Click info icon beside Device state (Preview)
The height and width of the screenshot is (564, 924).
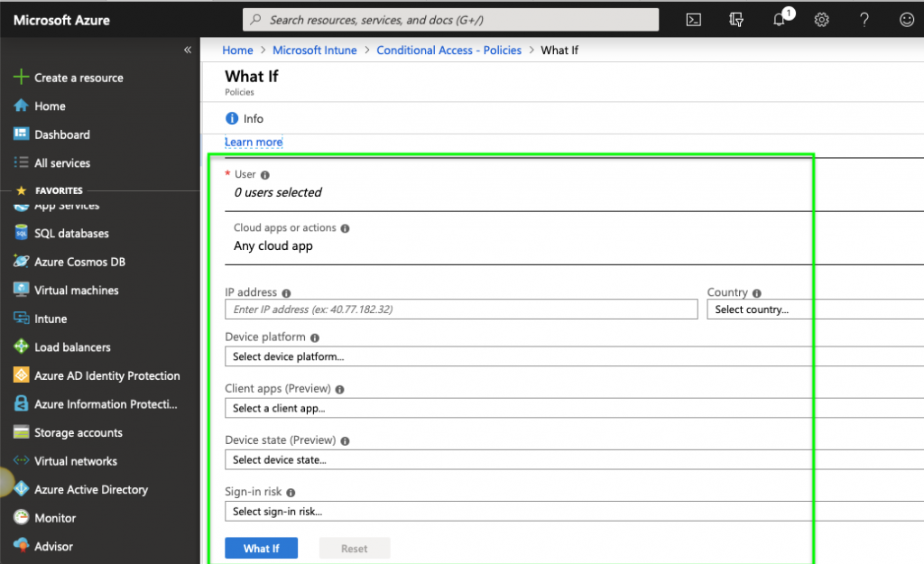coord(345,441)
